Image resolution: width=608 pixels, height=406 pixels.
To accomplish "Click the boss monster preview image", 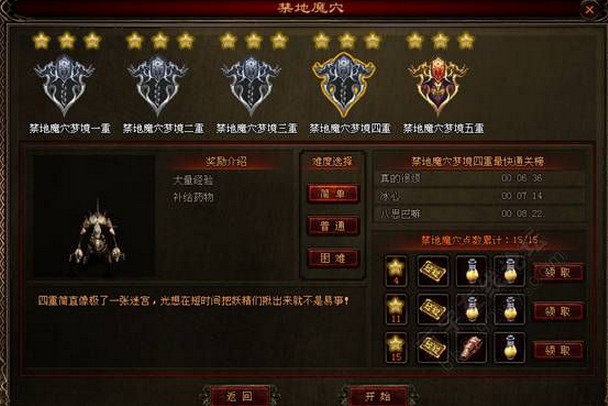I will point(95,216).
